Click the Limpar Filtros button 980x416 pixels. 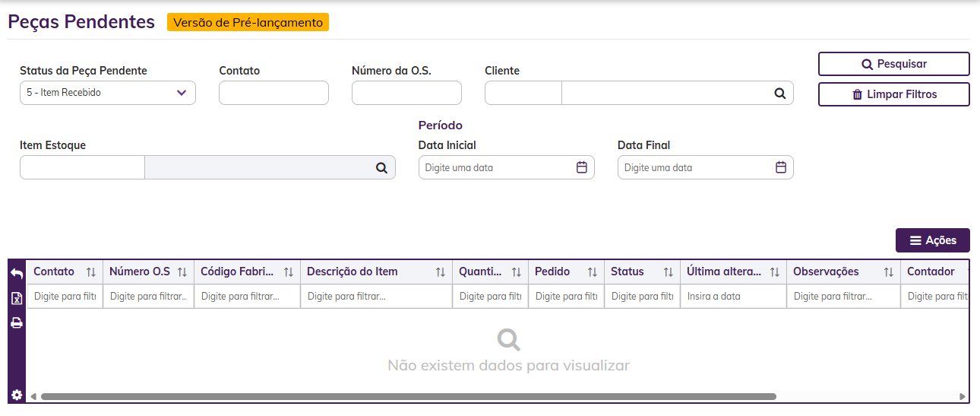click(x=893, y=94)
